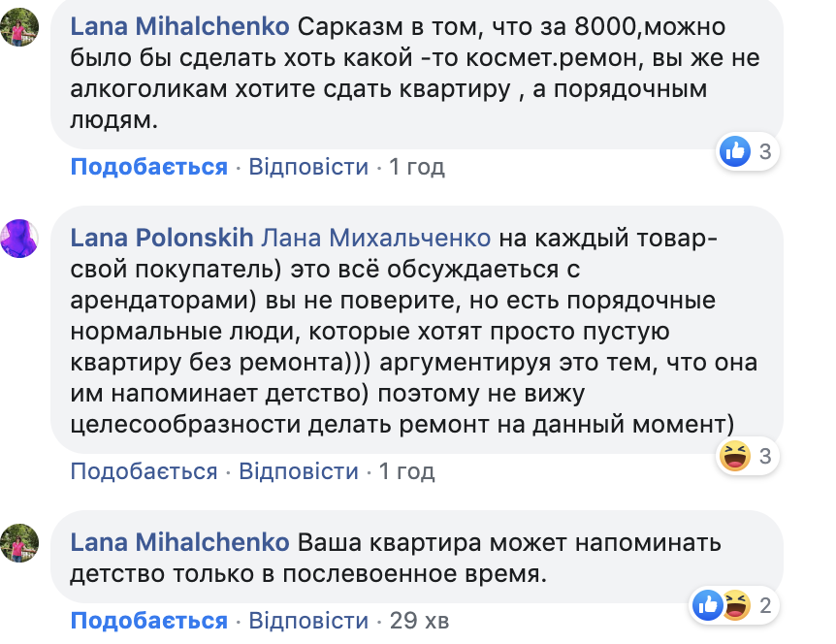The height and width of the screenshot is (644, 836).
Task: Click the thumbs-up reaction icon on first comment
Action: (736, 151)
